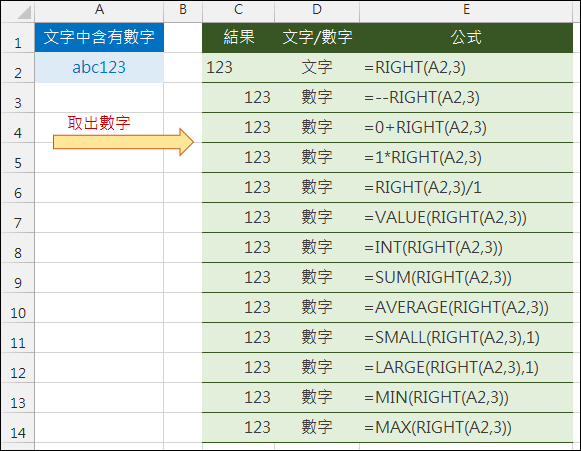The width and height of the screenshot is (581, 451).
Task: Click the formula =INT(RIGHT(A2,3)) cell
Action: coord(466,248)
